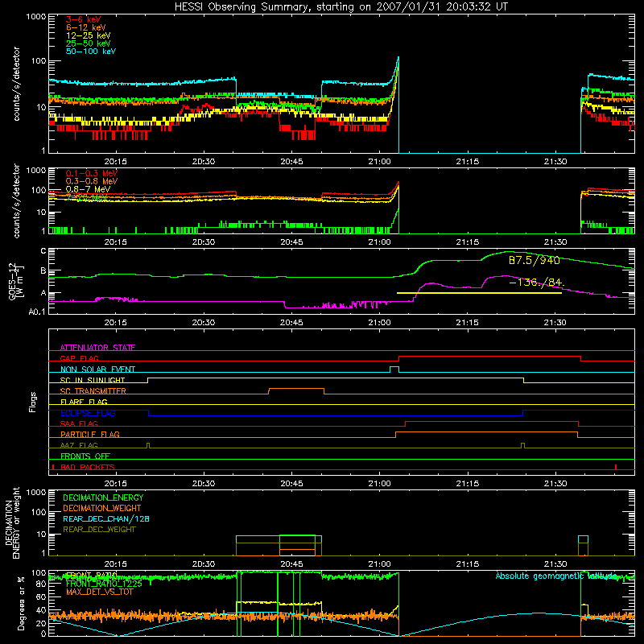
Task: Select the 6-12 keV legend label
Action: pos(86,27)
